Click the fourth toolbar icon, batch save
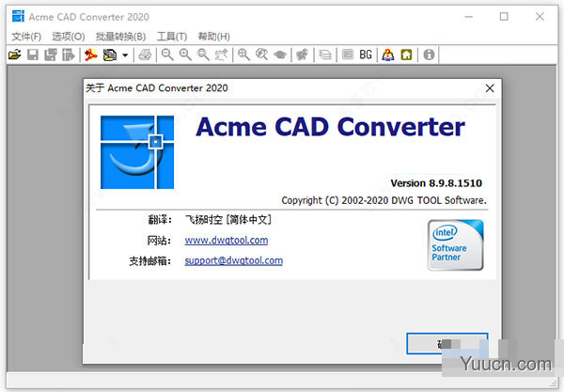 pyautogui.click(x=68, y=55)
